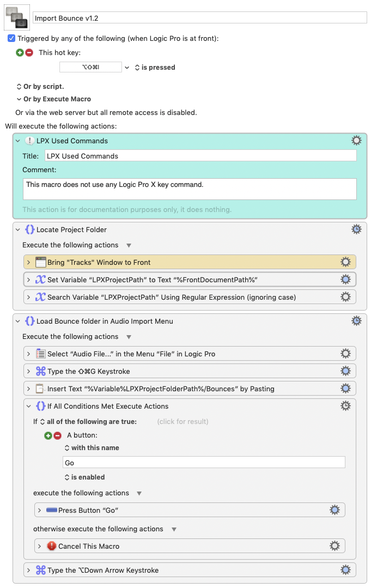Expand the Cancel This Macro action
Image resolution: width=371 pixels, height=588 pixels.
click(39, 547)
